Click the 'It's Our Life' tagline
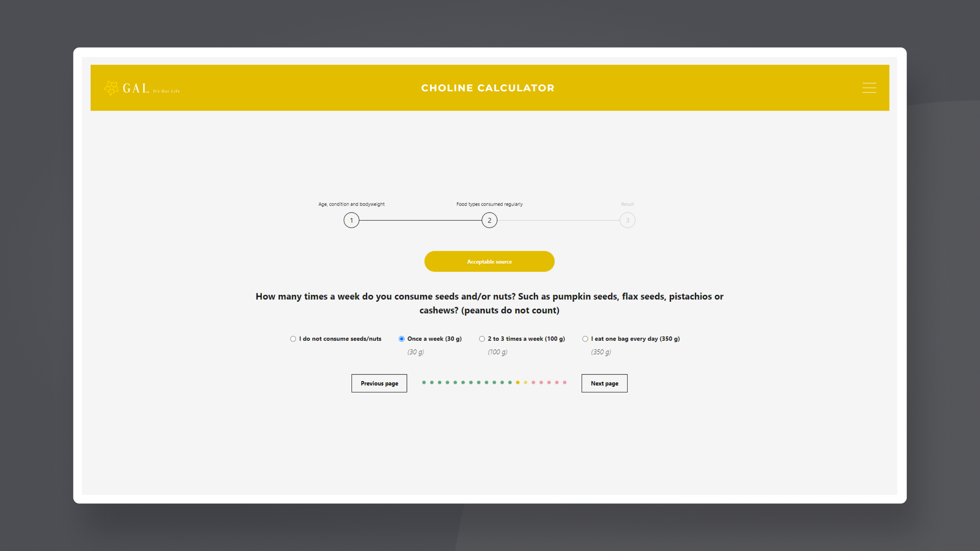The width and height of the screenshot is (980, 551). click(x=166, y=91)
